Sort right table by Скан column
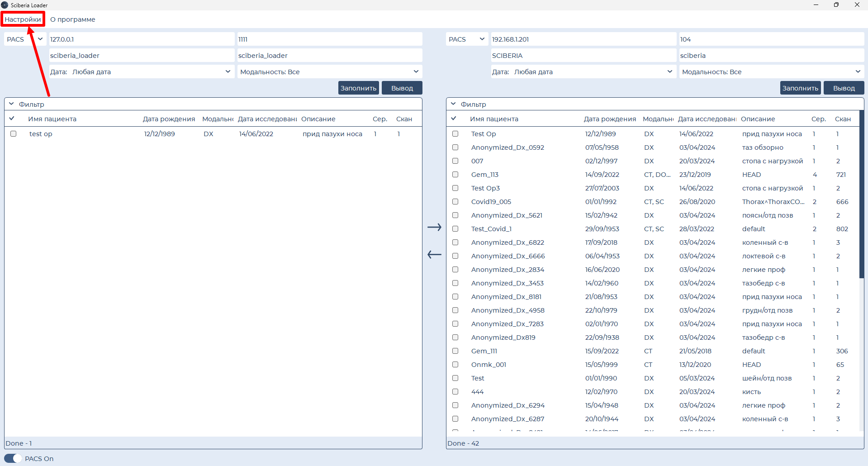The width and height of the screenshot is (868, 466). [843, 119]
